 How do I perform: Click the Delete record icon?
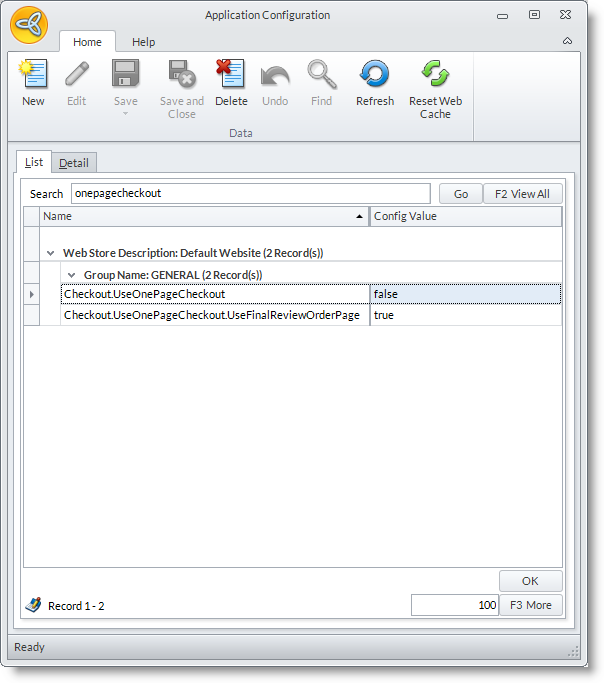231,74
